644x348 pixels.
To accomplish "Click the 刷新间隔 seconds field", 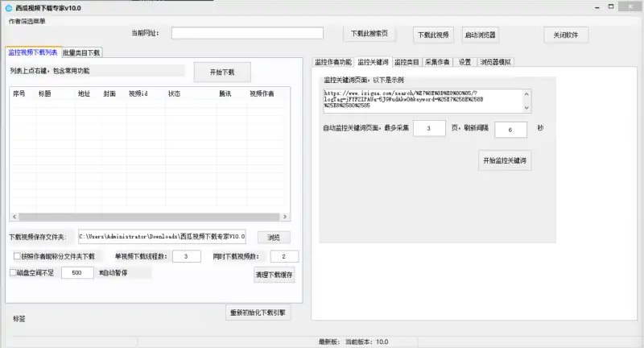I will coord(510,130).
